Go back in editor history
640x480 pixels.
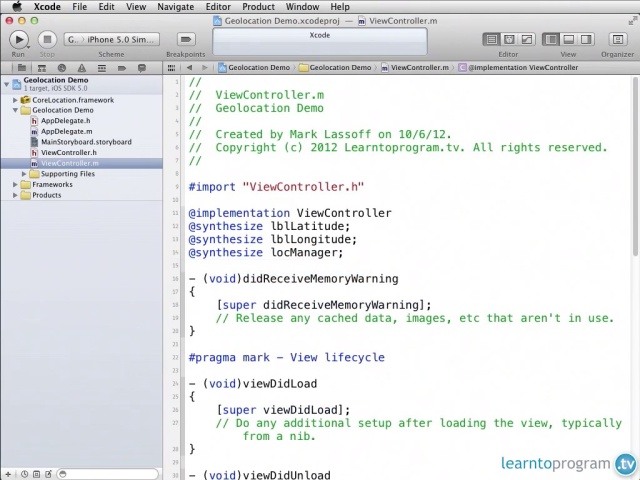pyautogui.click(x=189, y=68)
